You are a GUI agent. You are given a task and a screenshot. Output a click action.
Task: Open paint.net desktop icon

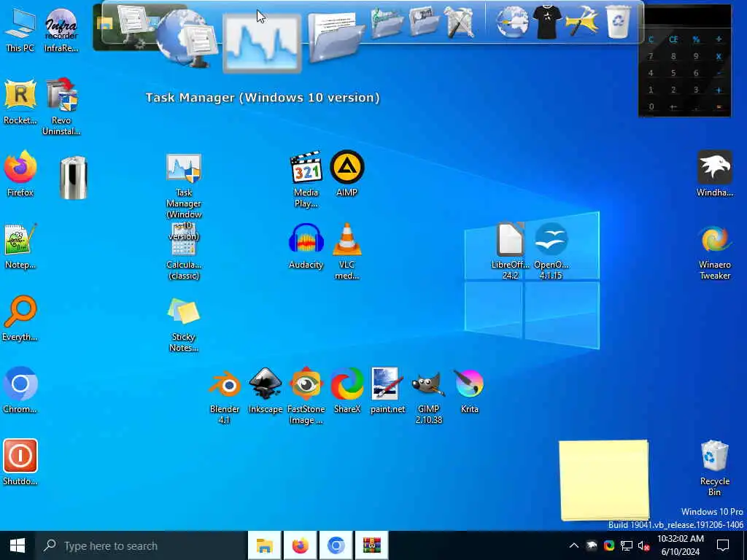pos(387,390)
